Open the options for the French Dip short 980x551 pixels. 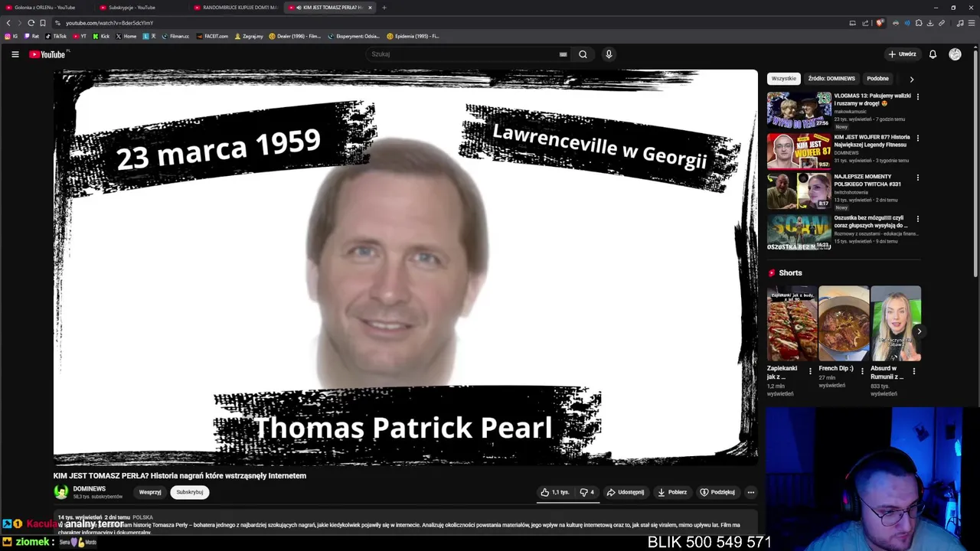[862, 371]
